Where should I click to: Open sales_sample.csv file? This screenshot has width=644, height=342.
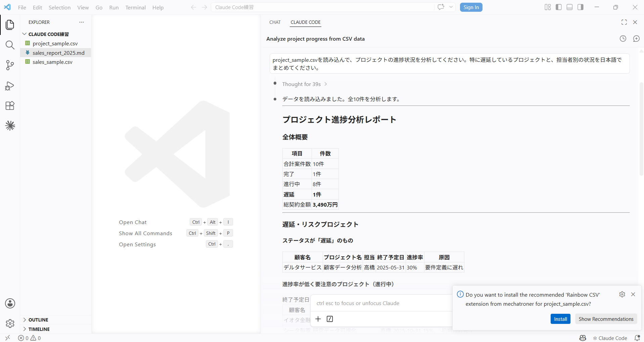(56, 62)
